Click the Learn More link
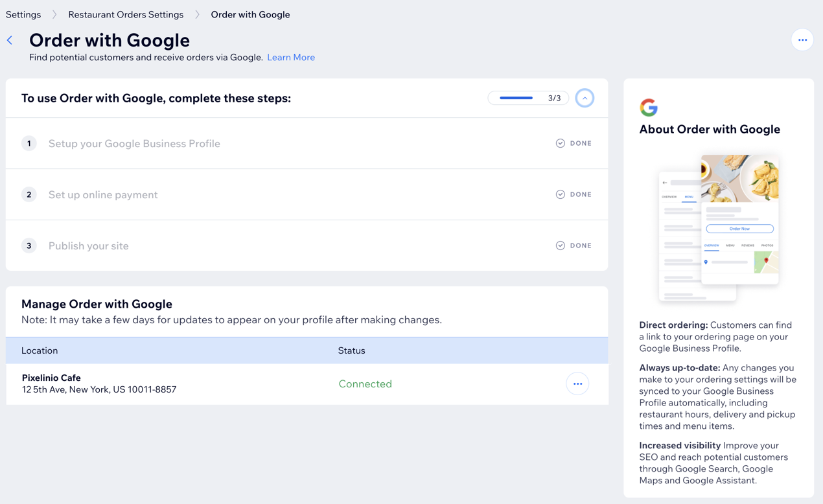The width and height of the screenshot is (823, 504). [290, 57]
